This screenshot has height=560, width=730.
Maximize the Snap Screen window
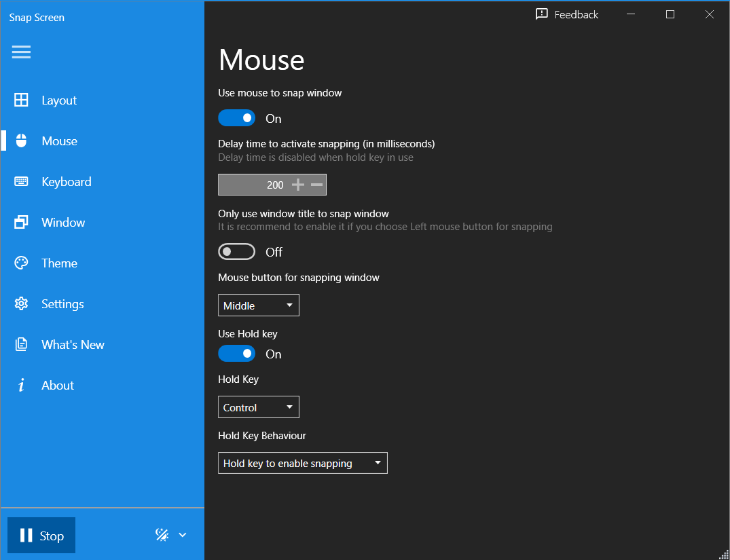670,14
